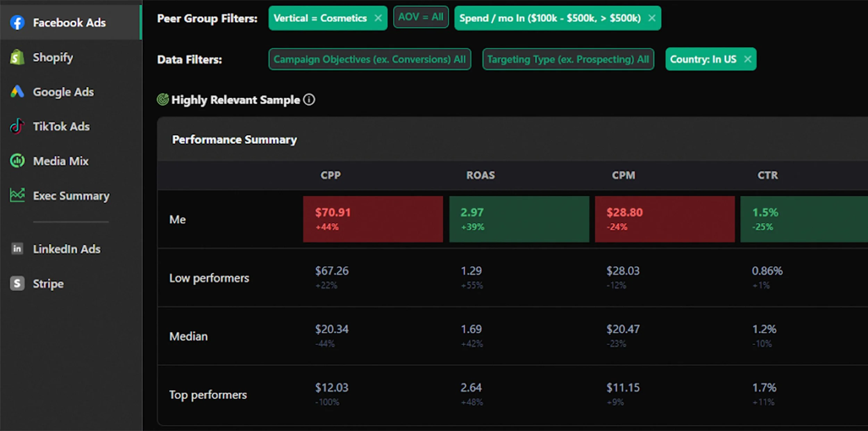868x431 pixels.
Task: Click the CPP column header
Action: click(x=331, y=175)
